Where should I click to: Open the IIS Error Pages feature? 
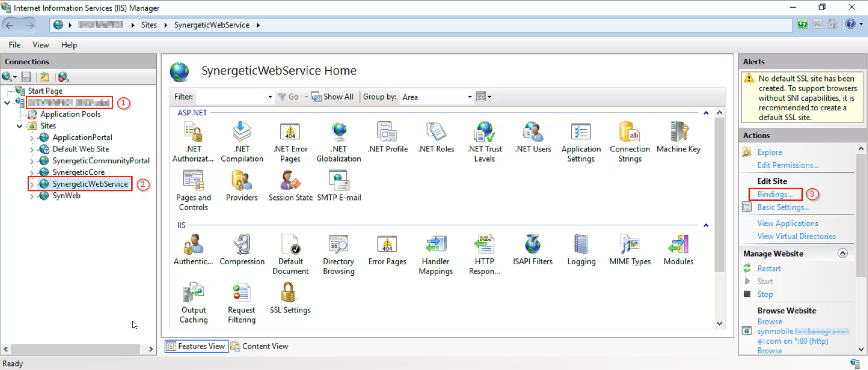(387, 250)
